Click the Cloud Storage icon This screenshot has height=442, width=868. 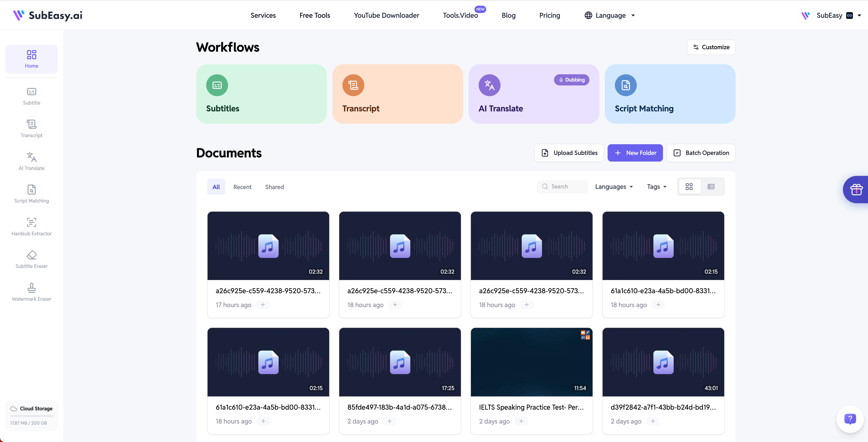(13, 408)
